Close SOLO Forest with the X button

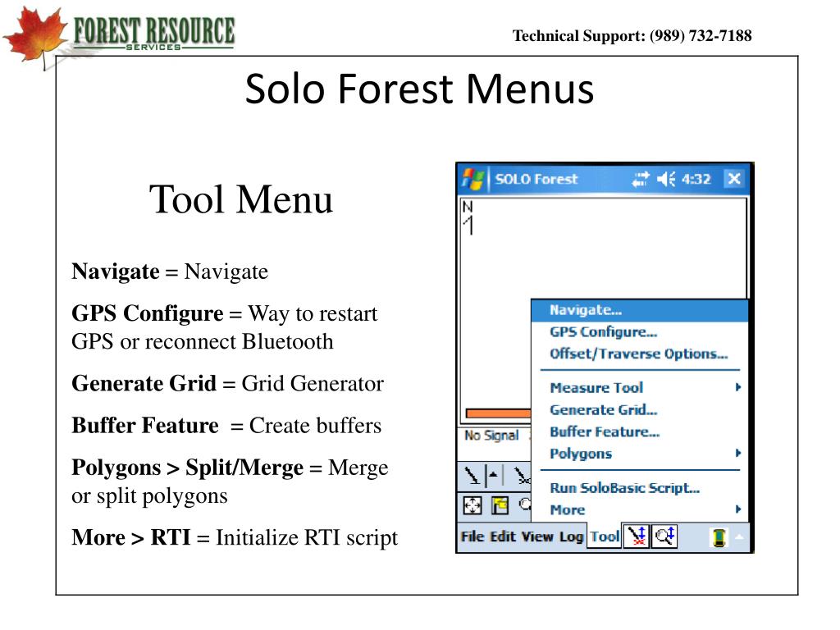[734, 178]
